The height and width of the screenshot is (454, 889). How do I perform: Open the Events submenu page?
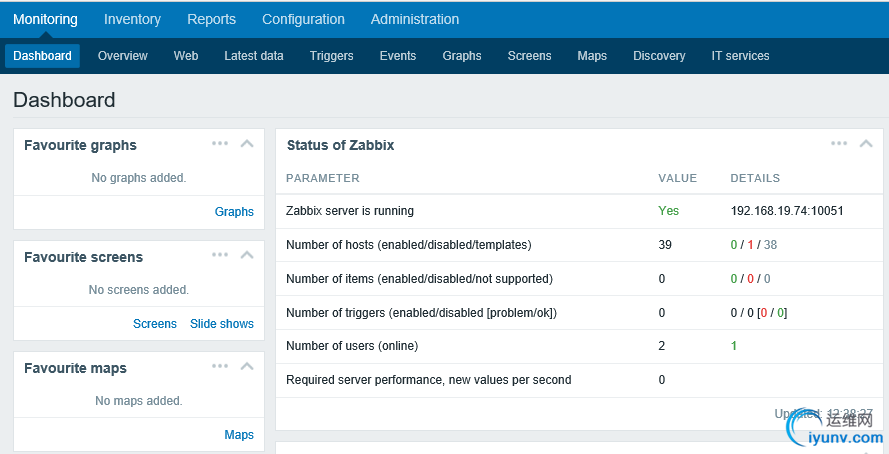[398, 56]
